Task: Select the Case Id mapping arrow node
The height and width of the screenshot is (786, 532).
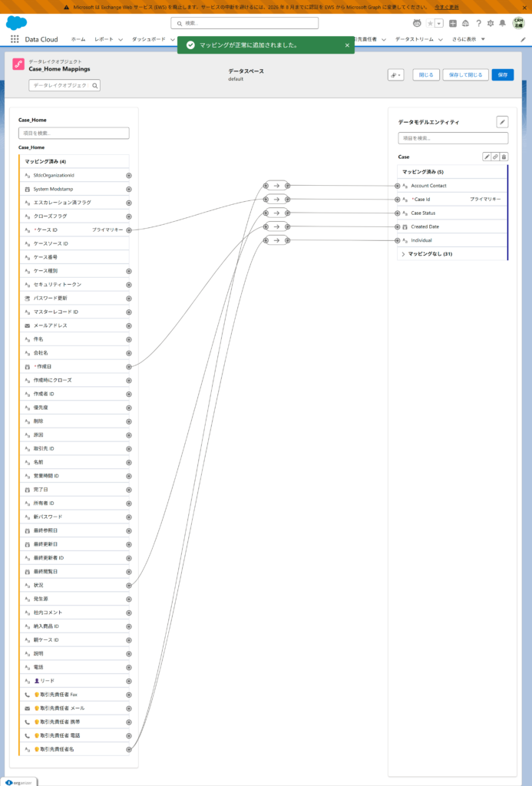Action: (x=276, y=200)
